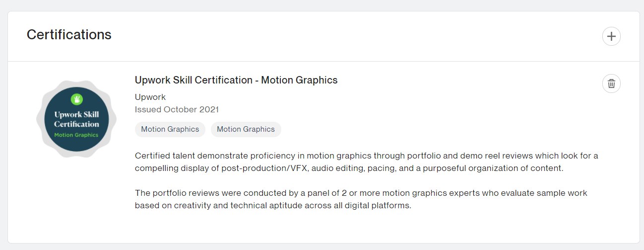
Task: Click the white 'Upwork Skill Certification' badge text
Action: [76, 119]
